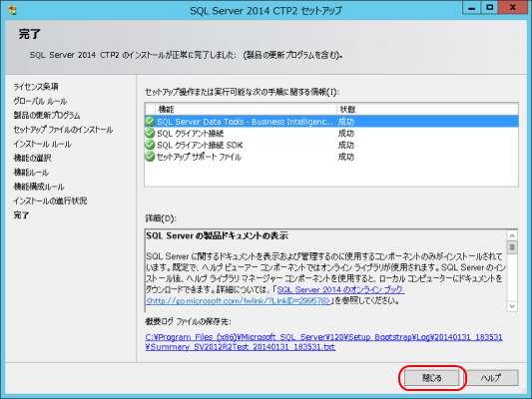Close the window with the X button
The height and width of the screenshot is (399, 532).
[513, 8]
